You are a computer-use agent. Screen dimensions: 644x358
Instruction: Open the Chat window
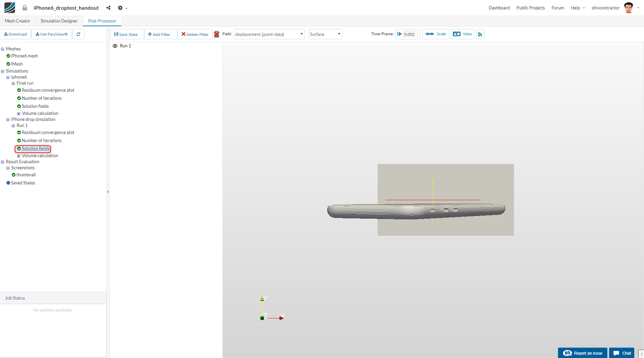point(622,353)
